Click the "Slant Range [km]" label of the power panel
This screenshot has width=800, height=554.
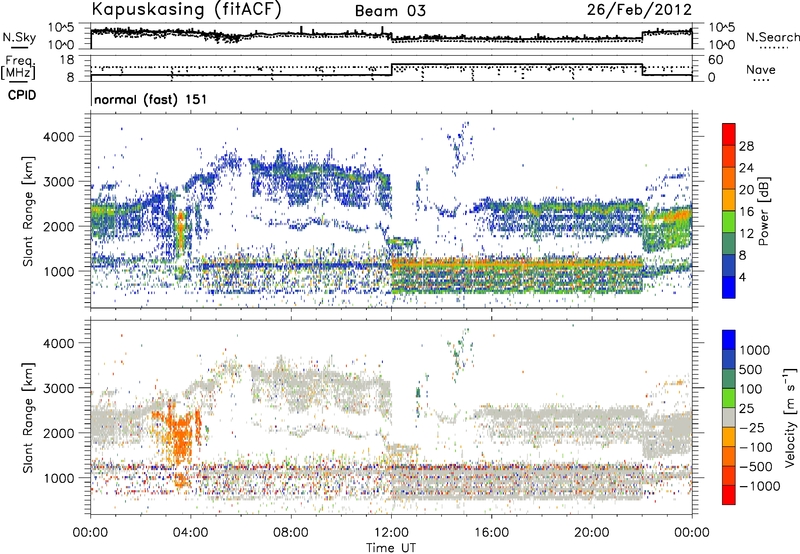pyautogui.click(x=28, y=211)
